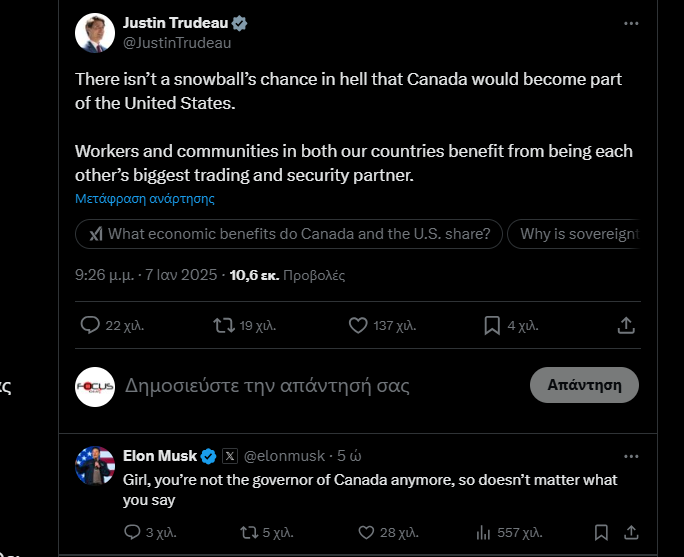This screenshot has width=684, height=557.
Task: Open more options menu on Musk's reply
Action: [x=630, y=456]
